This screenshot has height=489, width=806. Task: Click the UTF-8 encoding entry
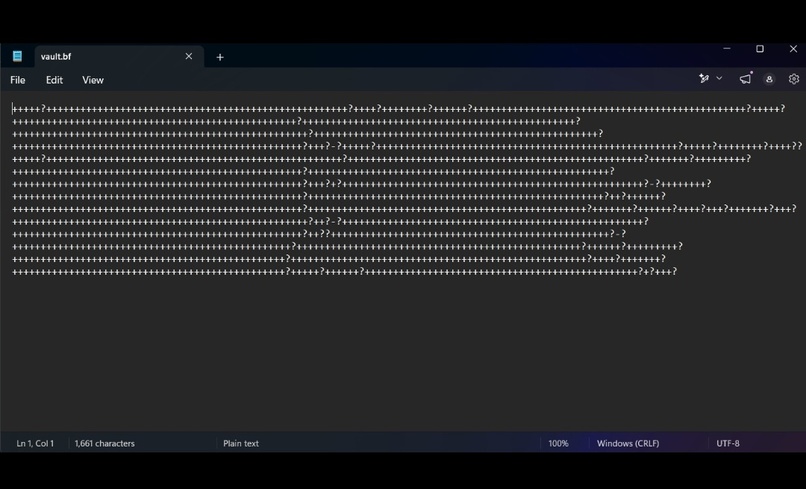728,443
